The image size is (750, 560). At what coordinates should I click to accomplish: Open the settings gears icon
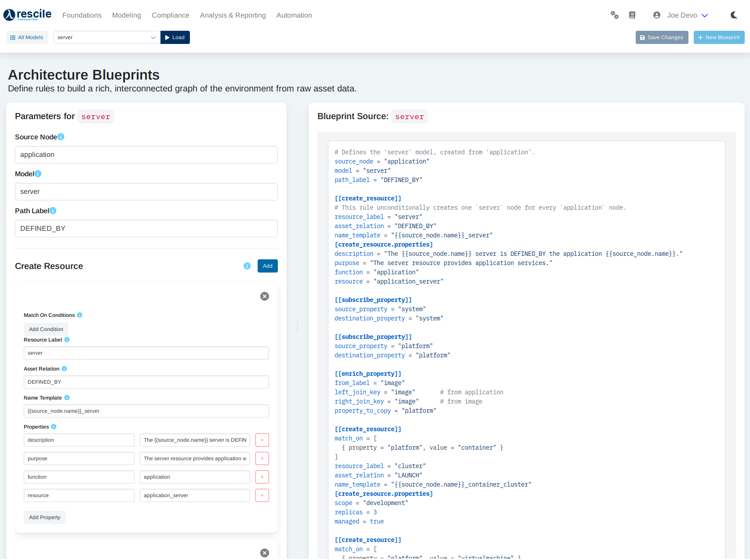(614, 15)
